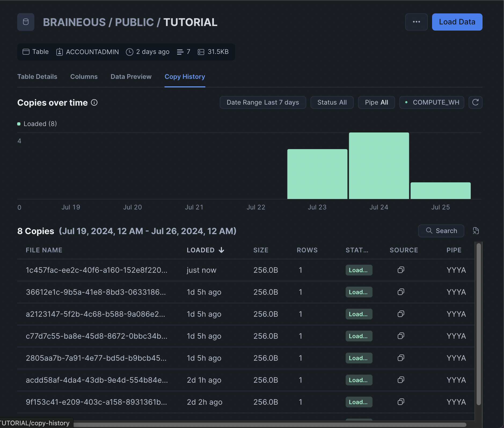Screen dimensions: 504x428
Task: Select the Copy History tab
Action: point(185,77)
